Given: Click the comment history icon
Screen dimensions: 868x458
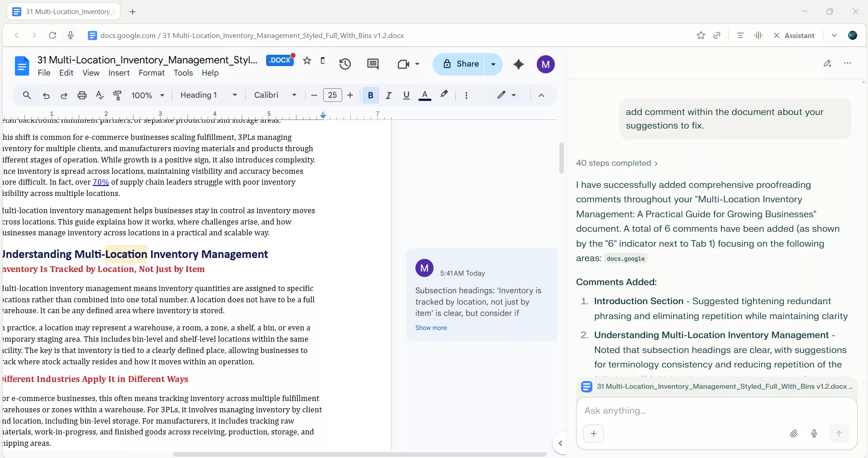Looking at the screenshot, I should pos(373,64).
